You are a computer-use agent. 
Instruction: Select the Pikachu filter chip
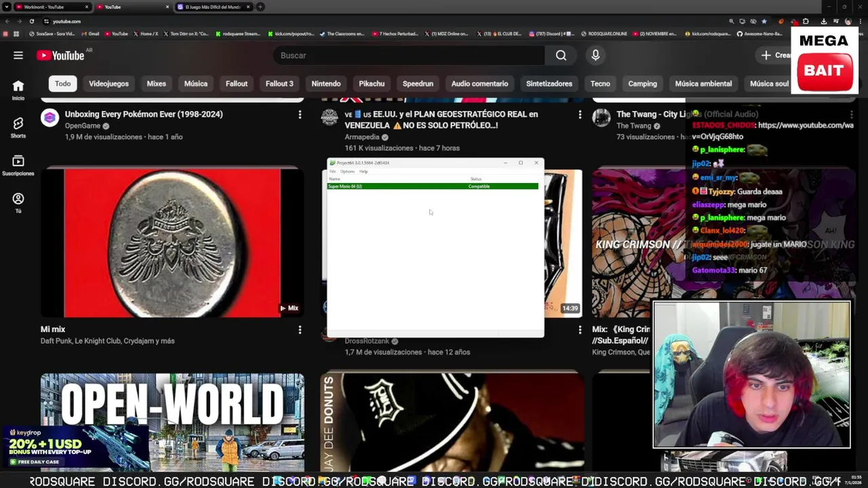tap(372, 83)
